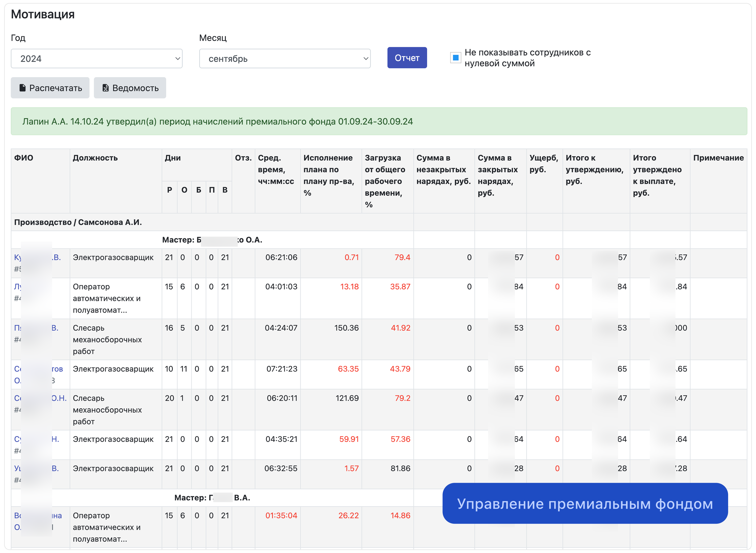Open the Месяц dropdown showing сентябрь
Screen dimensions: 756x553
tap(285, 59)
